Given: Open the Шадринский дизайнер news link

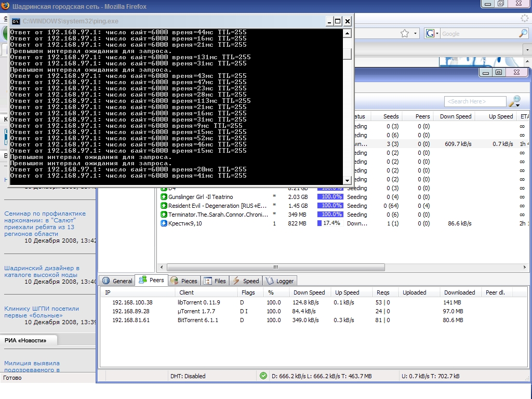Looking at the screenshot, I should [42, 271].
